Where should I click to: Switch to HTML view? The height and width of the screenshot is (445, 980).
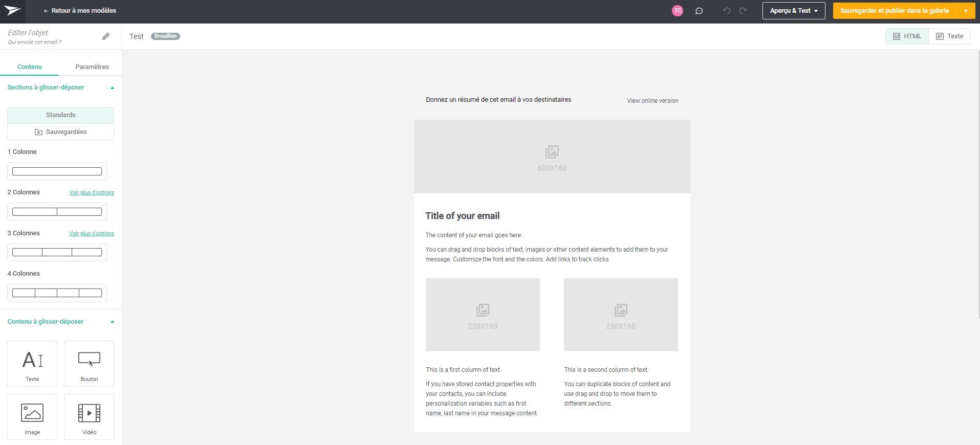pos(907,36)
